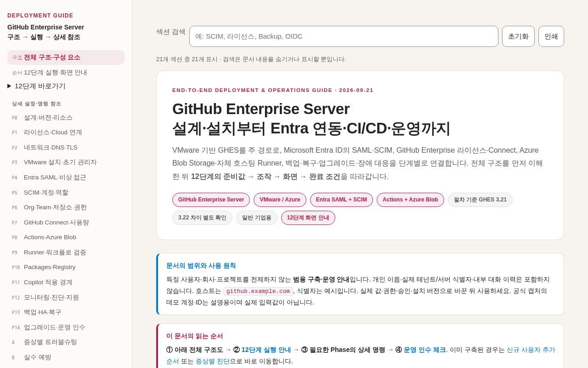The image size is (588, 368).
Task: Open P10 Packages·Registry link
Action: click(x=66, y=267)
